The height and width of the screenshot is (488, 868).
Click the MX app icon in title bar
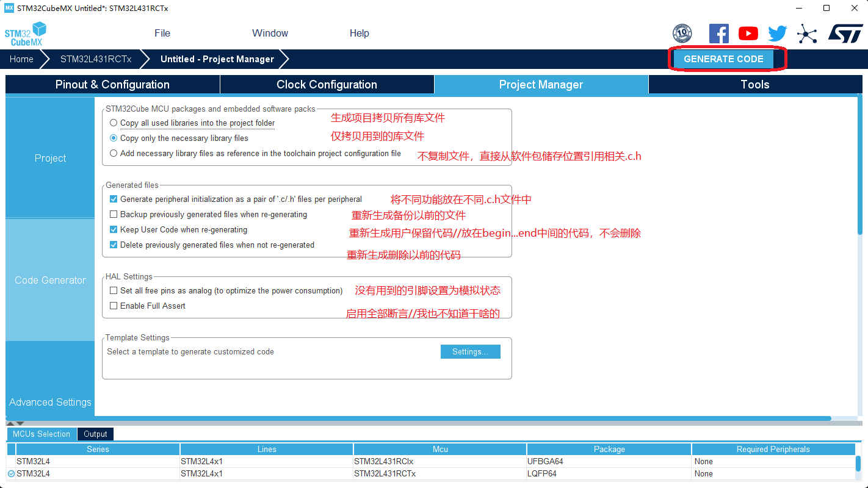point(9,8)
